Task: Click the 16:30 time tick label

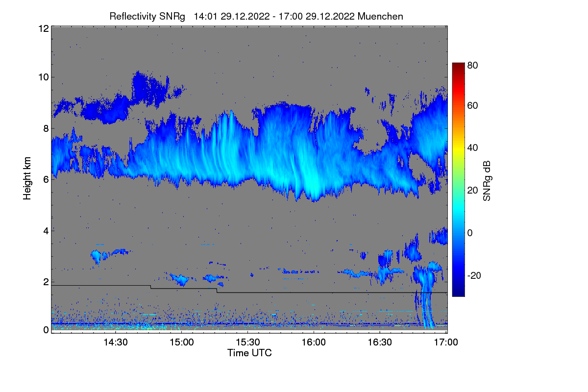Action: click(380, 343)
